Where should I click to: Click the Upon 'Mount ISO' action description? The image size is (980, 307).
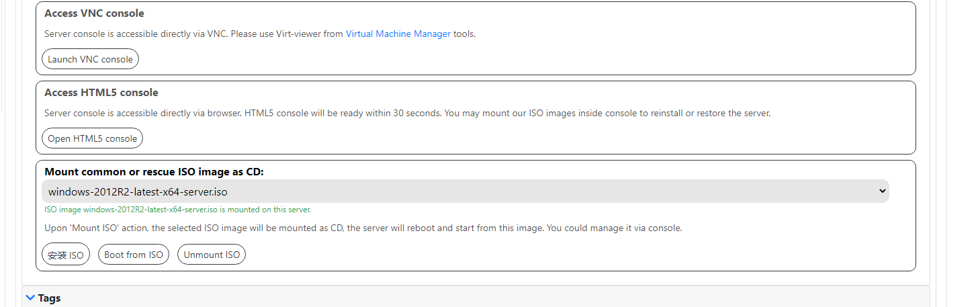point(363,228)
